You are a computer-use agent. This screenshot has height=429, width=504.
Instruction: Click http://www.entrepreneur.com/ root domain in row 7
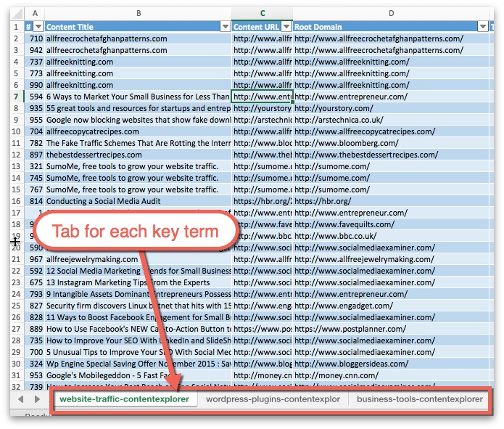coord(391,97)
